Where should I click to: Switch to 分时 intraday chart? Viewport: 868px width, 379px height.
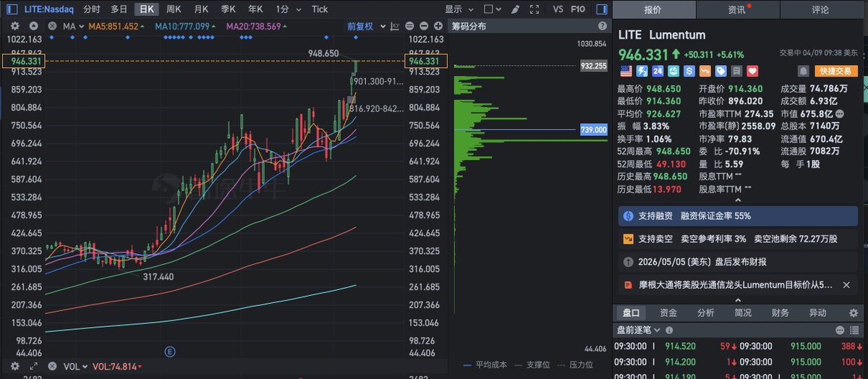[x=92, y=9]
